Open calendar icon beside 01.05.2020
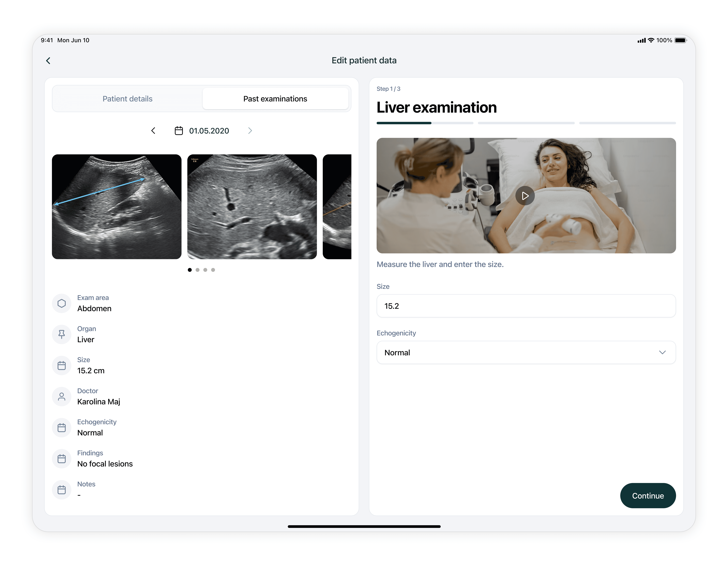This screenshot has width=728, height=566. tap(179, 131)
